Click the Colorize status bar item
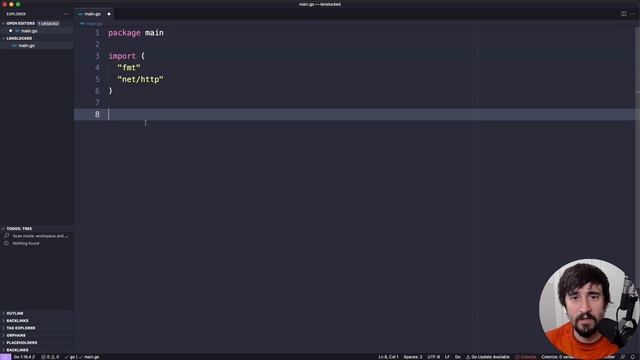This screenshot has height=360, width=640. tap(558, 357)
